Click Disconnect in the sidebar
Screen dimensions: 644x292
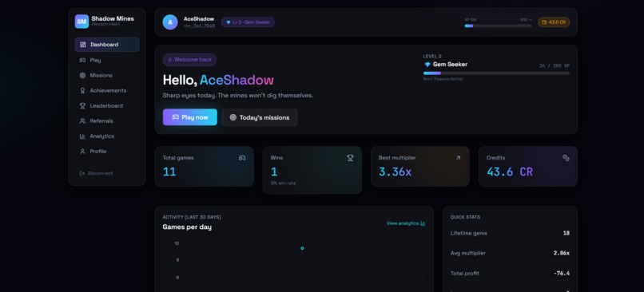pos(96,173)
